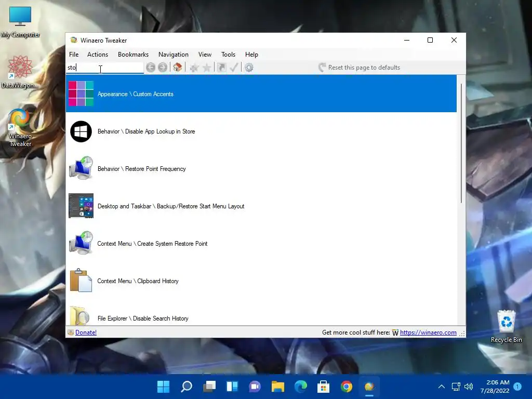The width and height of the screenshot is (532, 399).
Task: Go to the Home page icon
Action: [x=178, y=68]
